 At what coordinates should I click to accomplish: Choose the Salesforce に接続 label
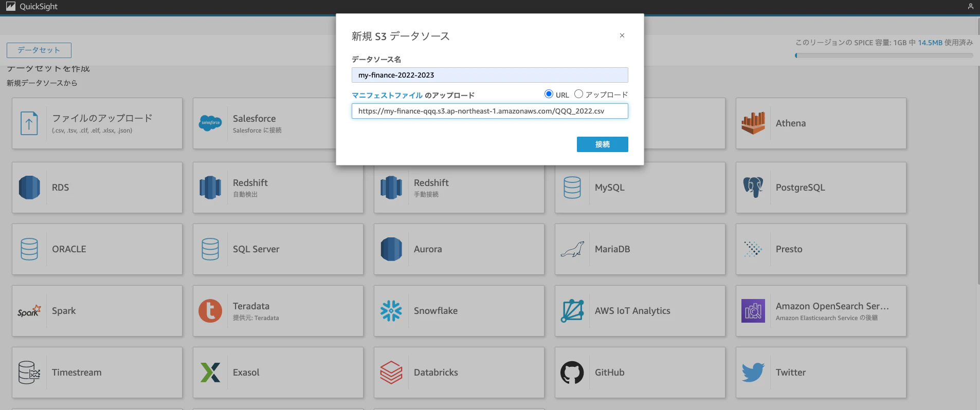pyautogui.click(x=257, y=131)
